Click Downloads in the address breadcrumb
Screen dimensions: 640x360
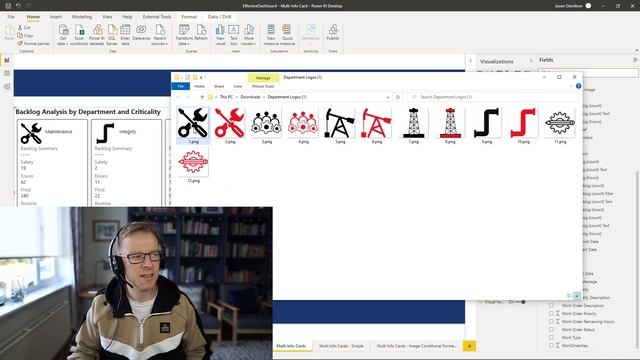[x=250, y=97]
